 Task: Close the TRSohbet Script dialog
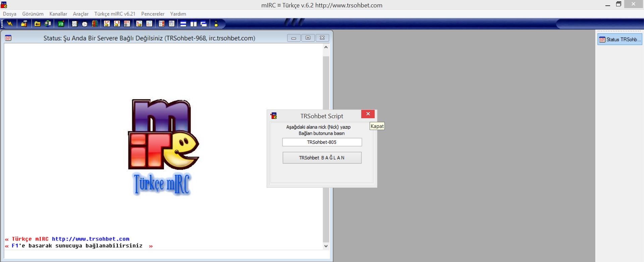[x=368, y=114]
